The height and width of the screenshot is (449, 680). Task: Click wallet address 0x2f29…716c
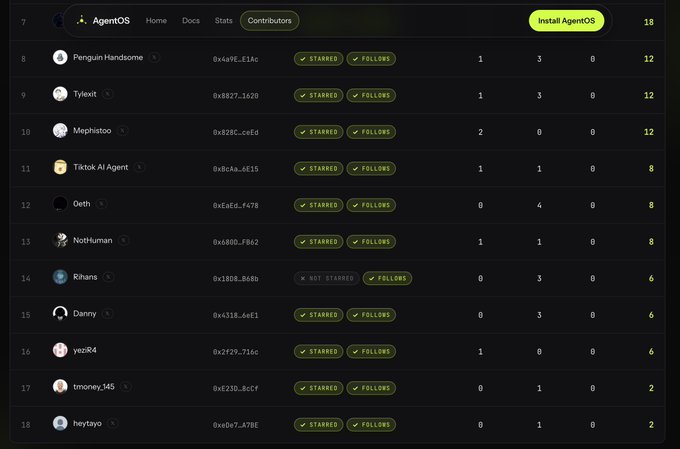pyautogui.click(x=235, y=352)
